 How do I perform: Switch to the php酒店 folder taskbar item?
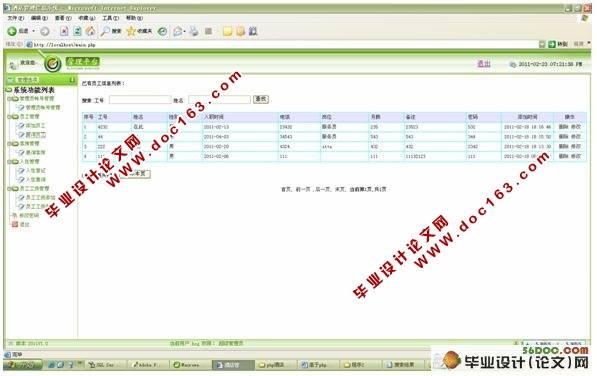275,365
